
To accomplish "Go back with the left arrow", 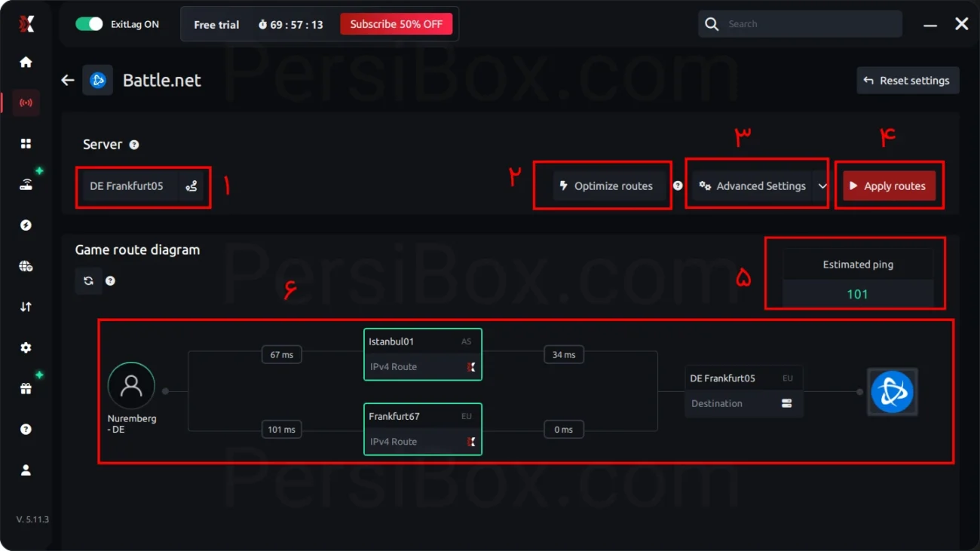I will tap(68, 80).
